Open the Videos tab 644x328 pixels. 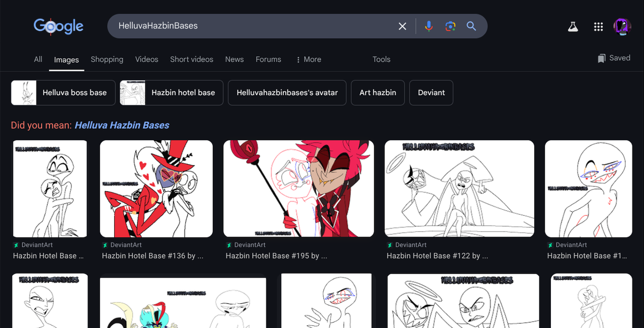(x=146, y=59)
